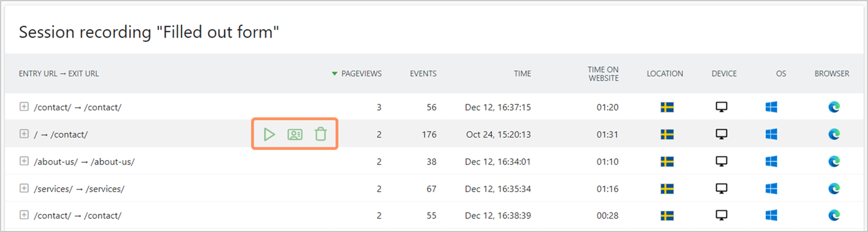Click desktop device icon in /about-us/ row

(721, 161)
